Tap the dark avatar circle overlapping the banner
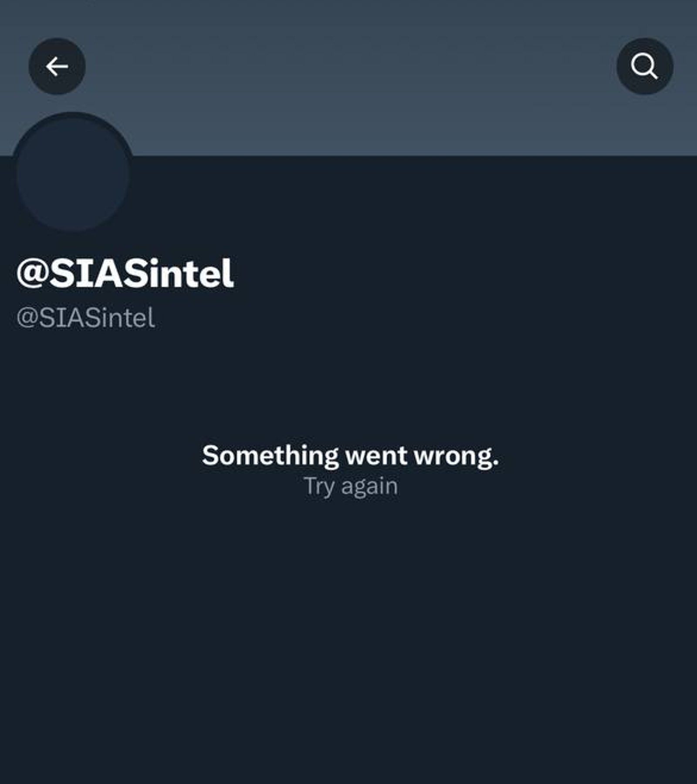Viewport: 697px width, 784px height. [x=72, y=173]
